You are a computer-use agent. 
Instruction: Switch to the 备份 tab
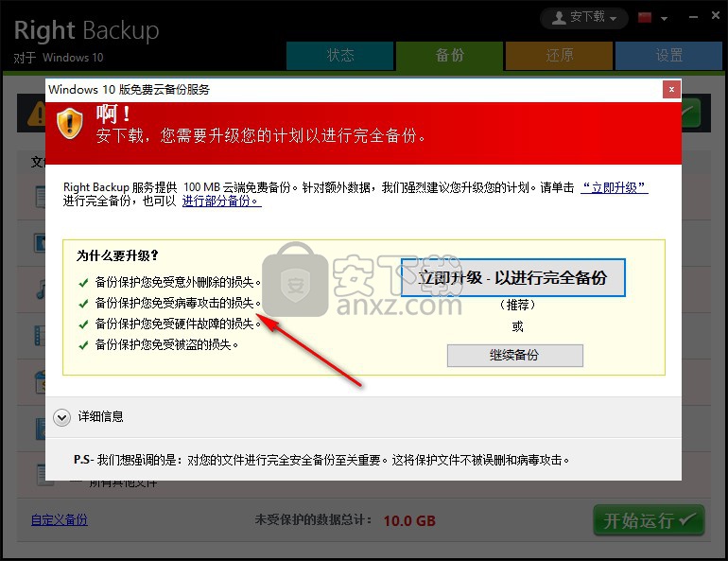[x=449, y=56]
